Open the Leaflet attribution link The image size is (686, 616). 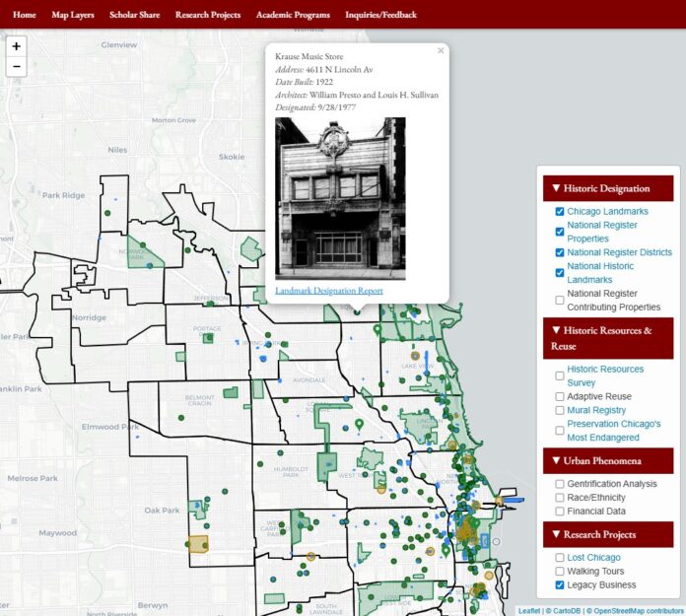click(529, 611)
